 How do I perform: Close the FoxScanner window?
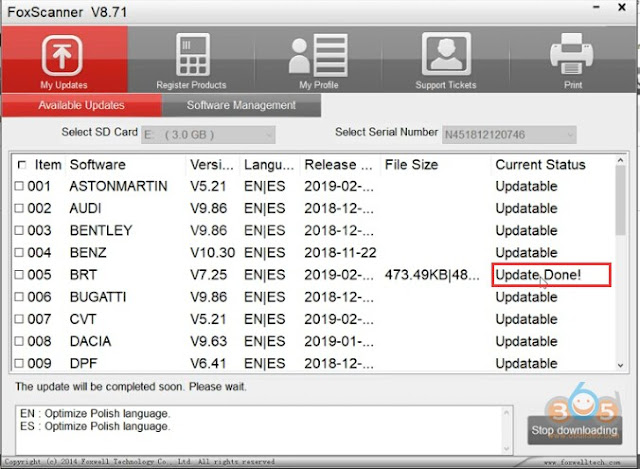(622, 7)
